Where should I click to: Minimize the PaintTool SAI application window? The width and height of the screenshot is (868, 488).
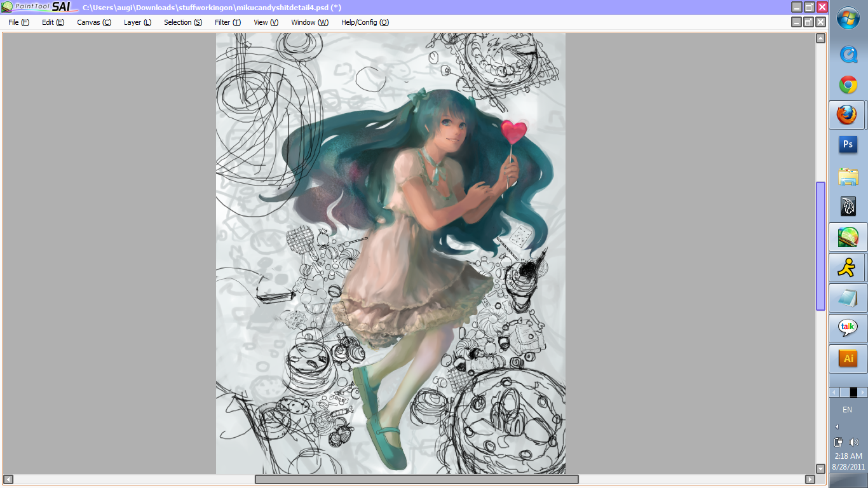coord(797,7)
